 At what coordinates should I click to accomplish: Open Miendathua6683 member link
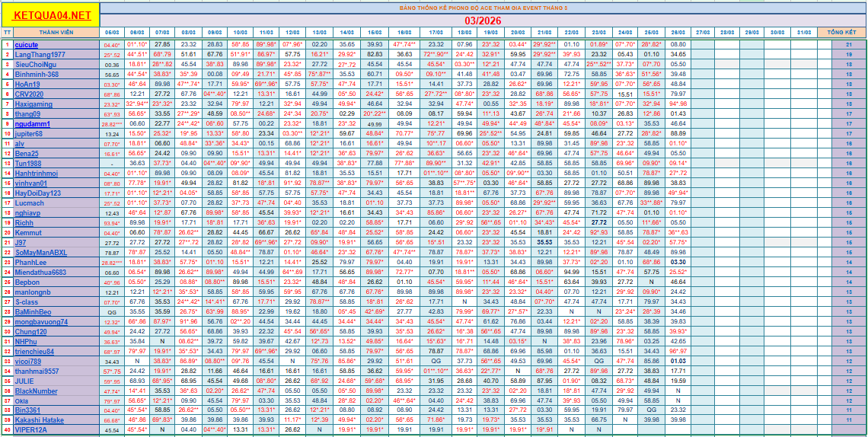coord(40,273)
